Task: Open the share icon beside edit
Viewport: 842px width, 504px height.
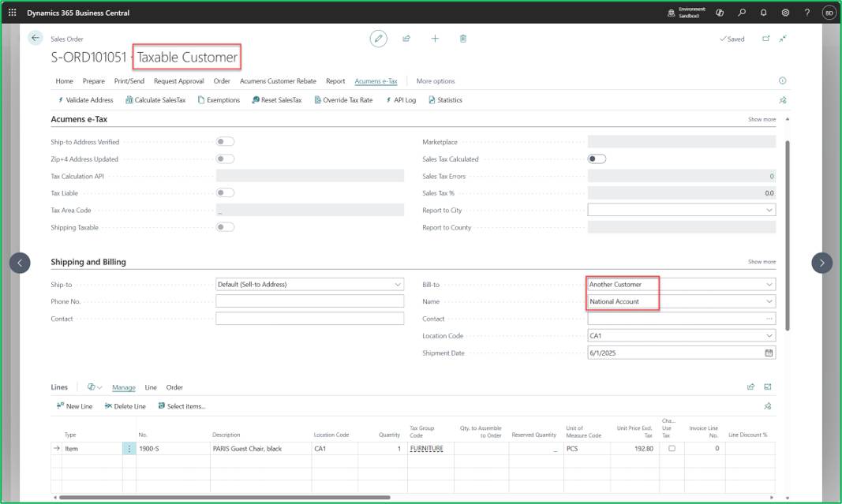Action: point(406,39)
